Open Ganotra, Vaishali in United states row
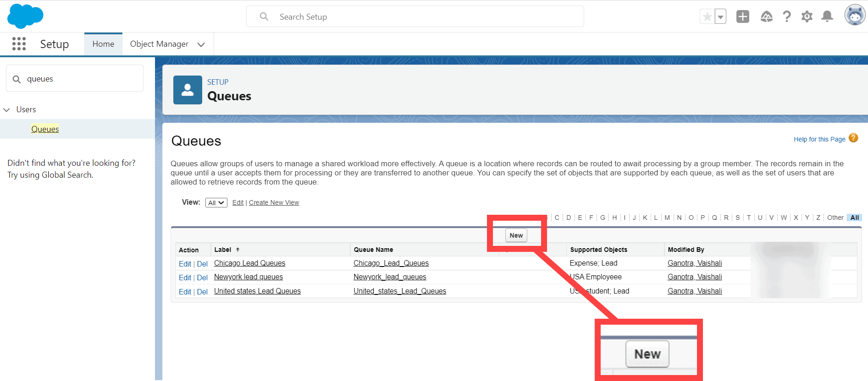868x381 pixels. coord(695,291)
